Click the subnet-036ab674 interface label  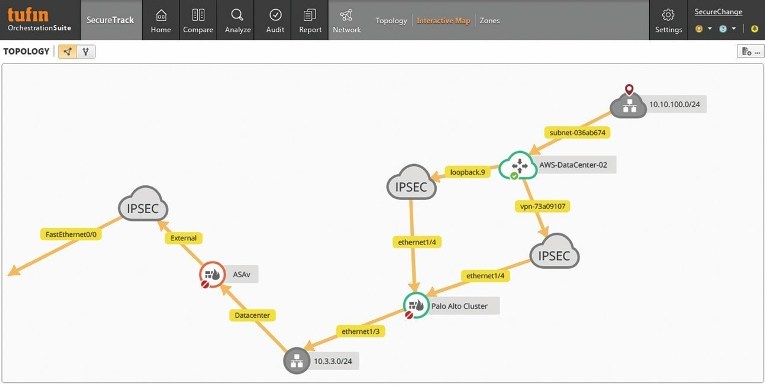pyautogui.click(x=578, y=132)
